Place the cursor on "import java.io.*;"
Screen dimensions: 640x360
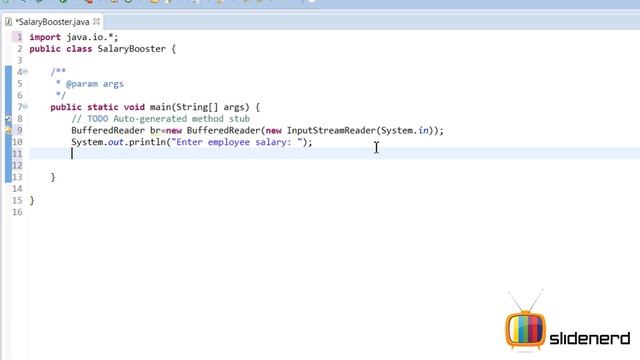(74, 37)
